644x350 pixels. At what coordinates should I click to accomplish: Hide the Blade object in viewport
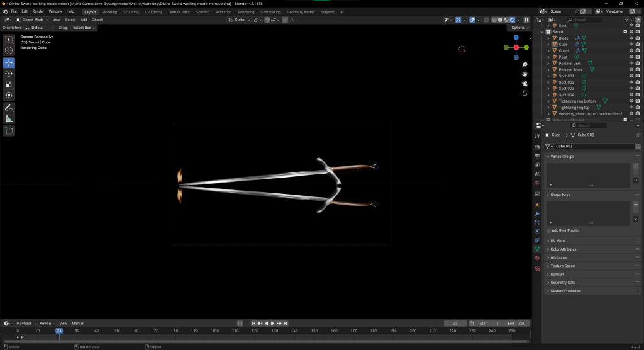pos(631,38)
